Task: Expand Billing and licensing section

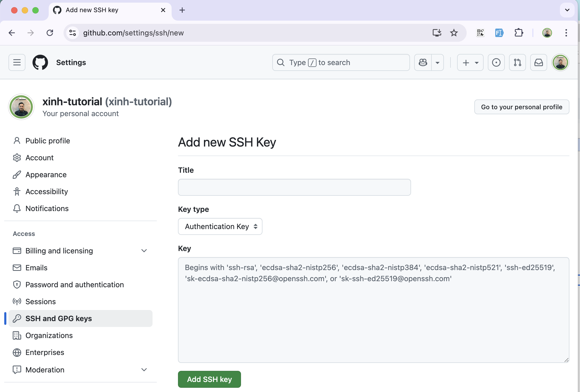Action: (x=144, y=251)
